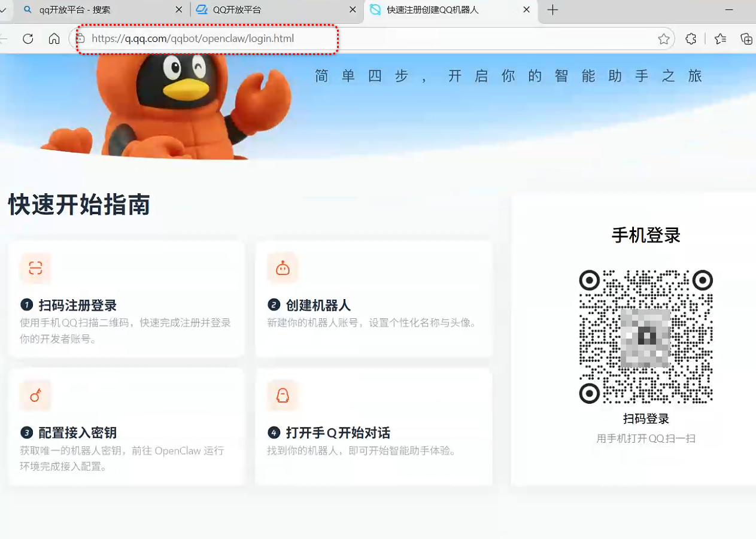Refresh the page with the reload icon
Image resolution: width=756 pixels, height=539 pixels.
coord(28,39)
